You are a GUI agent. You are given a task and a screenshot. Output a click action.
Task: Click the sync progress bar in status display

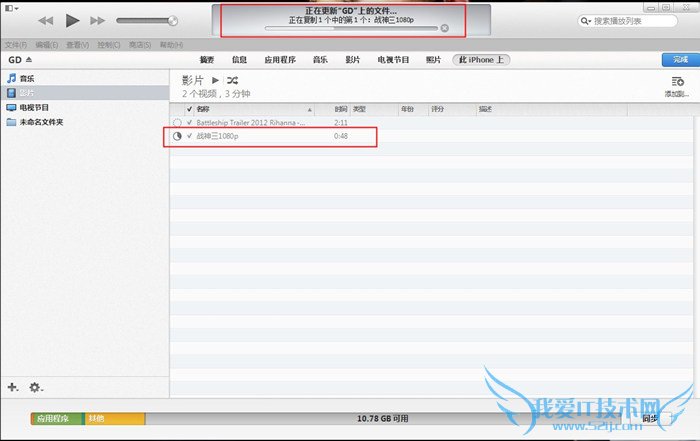coord(351,28)
